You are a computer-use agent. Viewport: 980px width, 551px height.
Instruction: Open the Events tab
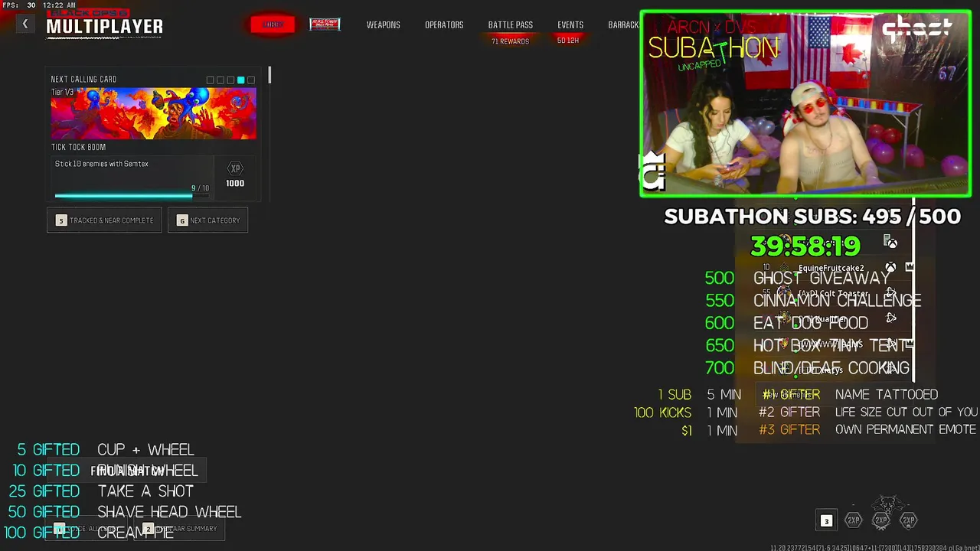(x=570, y=25)
